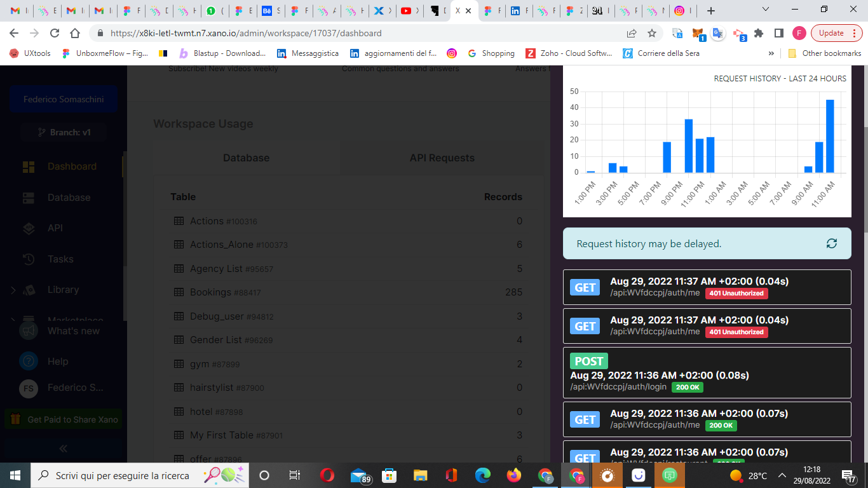The width and height of the screenshot is (868, 488).
Task: Switch to the API Requests tab
Action: click(442, 158)
